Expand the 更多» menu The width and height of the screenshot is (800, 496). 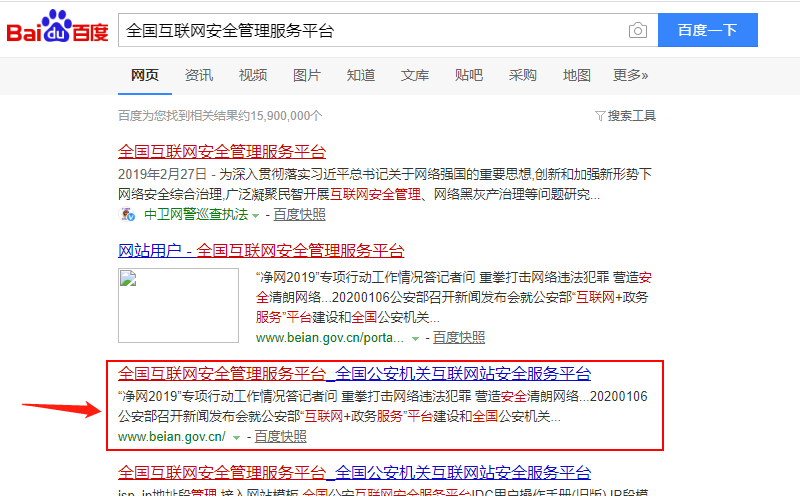pos(631,76)
